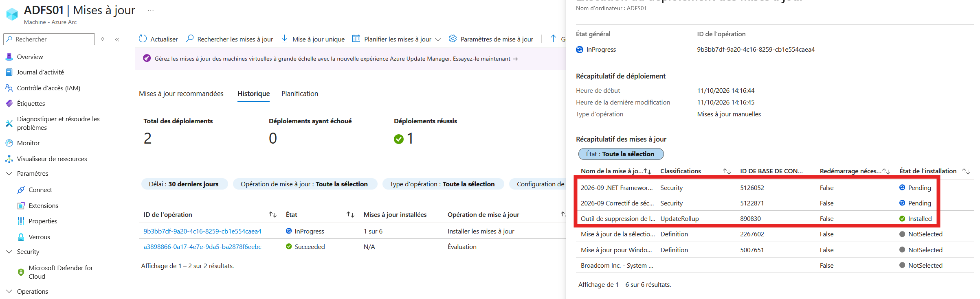Switch to Mises à jour recommandées tab

click(x=181, y=94)
